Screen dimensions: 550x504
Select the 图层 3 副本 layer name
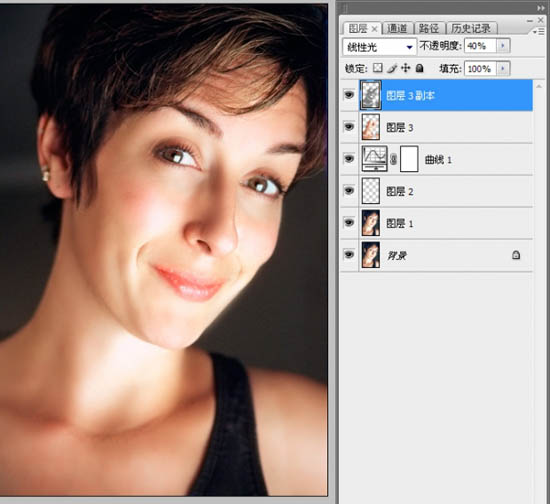point(410,95)
